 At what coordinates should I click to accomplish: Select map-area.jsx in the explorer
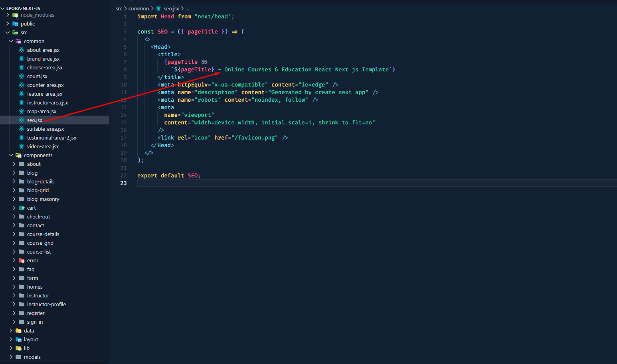point(42,111)
